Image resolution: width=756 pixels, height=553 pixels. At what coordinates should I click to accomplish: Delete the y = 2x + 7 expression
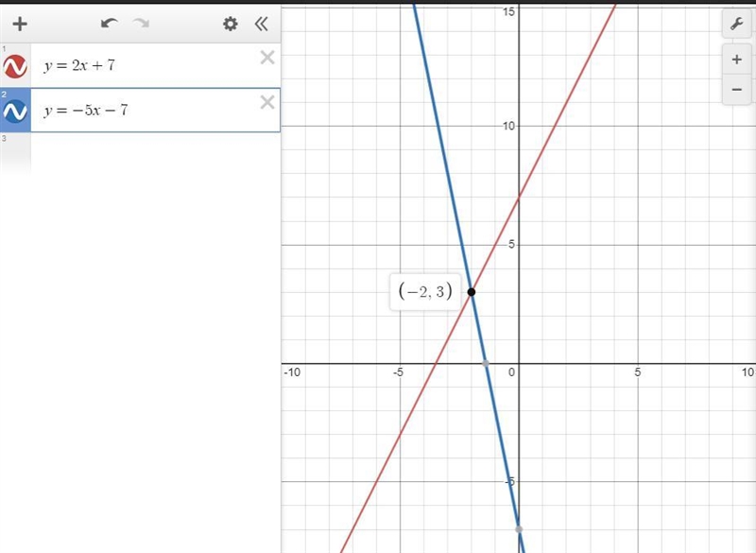(267, 58)
